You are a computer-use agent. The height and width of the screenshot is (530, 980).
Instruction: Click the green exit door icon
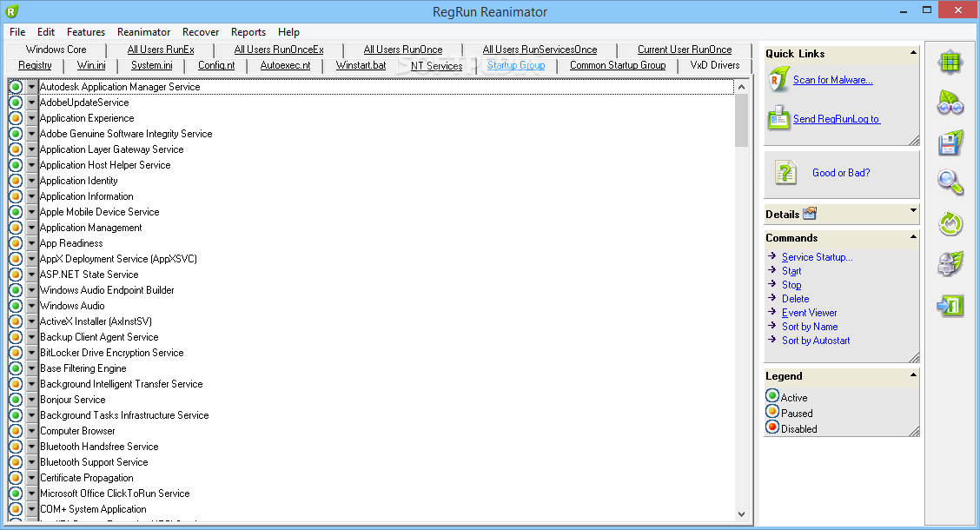tap(950, 305)
